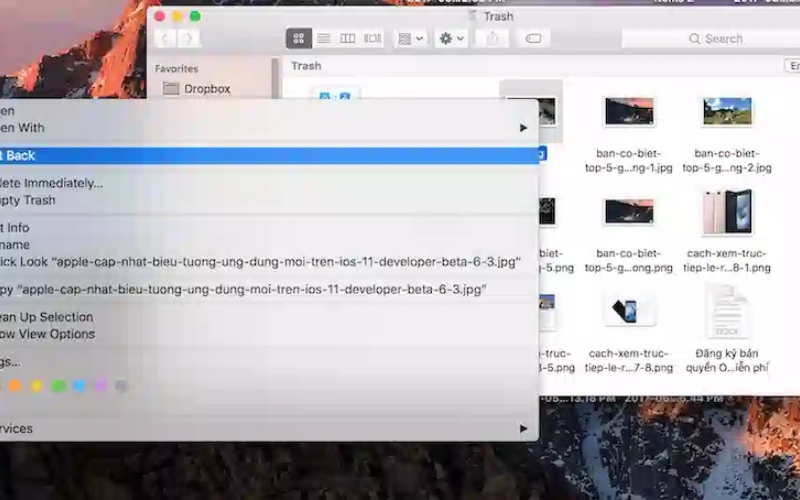The image size is (800, 500).
Task: Choose Rename in context menu
Action: coord(269,245)
